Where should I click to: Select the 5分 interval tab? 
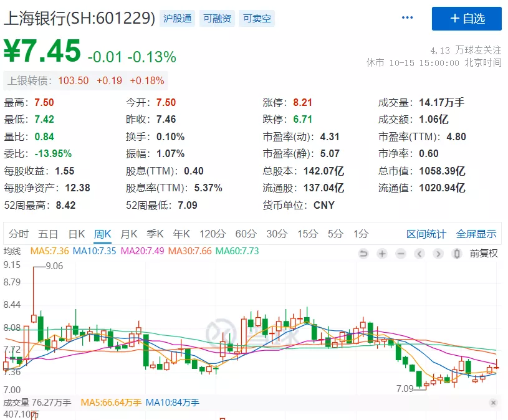click(335, 234)
